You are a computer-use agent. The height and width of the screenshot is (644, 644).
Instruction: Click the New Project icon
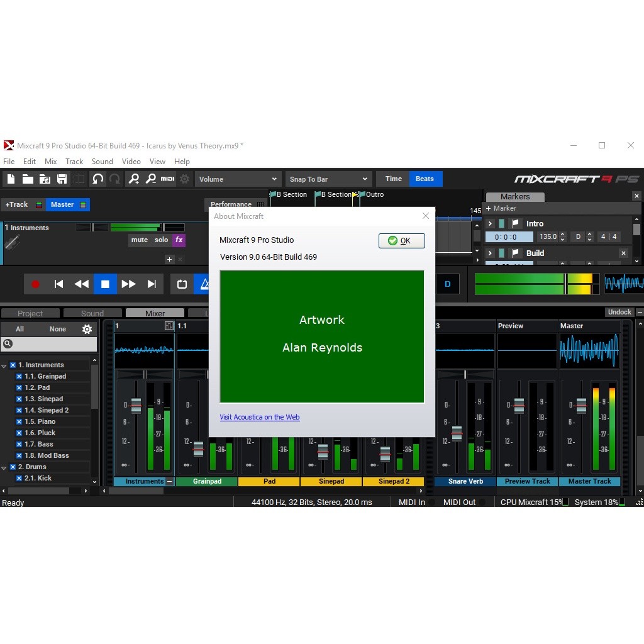pyautogui.click(x=10, y=179)
